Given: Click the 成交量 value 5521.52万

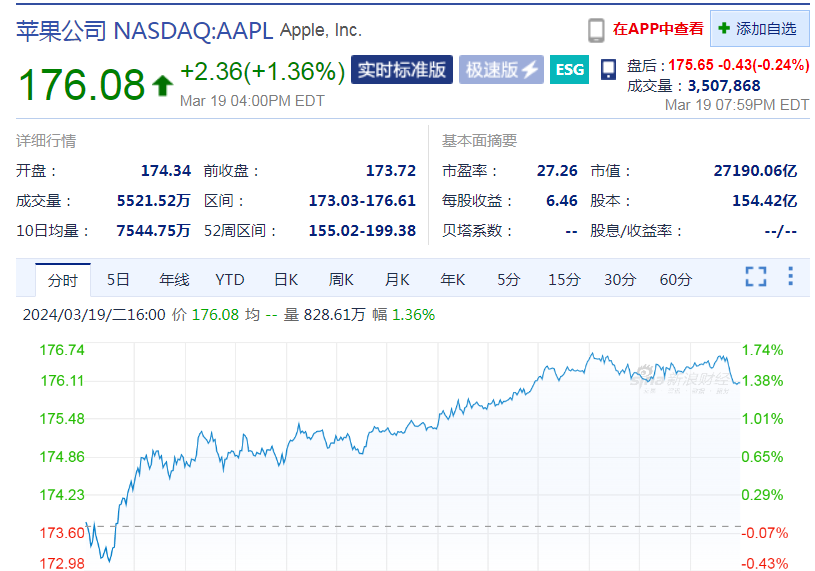Looking at the screenshot, I should click(x=153, y=201).
